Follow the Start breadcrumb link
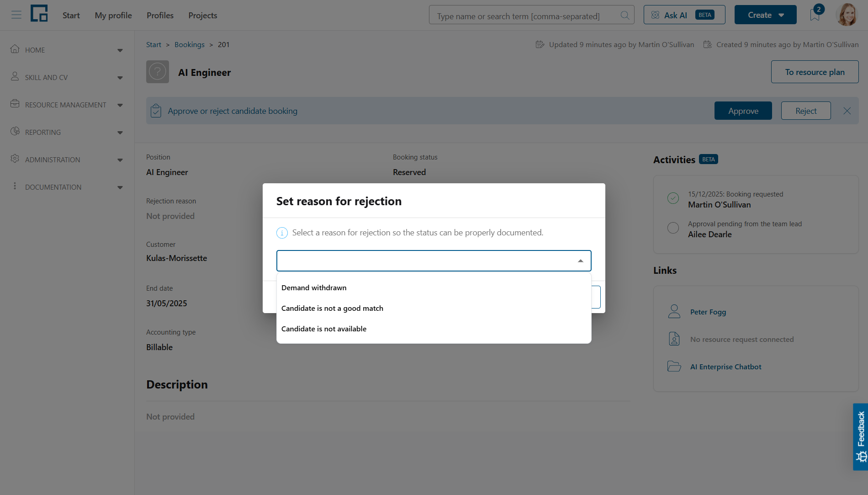The width and height of the screenshot is (868, 495). 153,44
